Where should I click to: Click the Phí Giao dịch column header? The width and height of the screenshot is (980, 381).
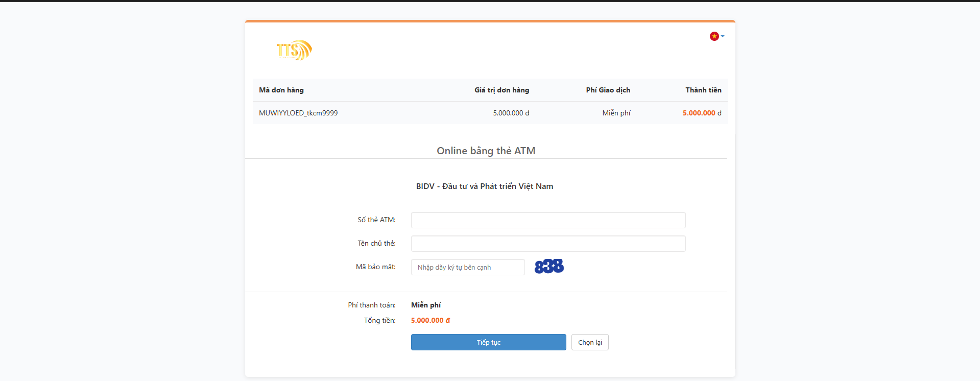coord(608,90)
